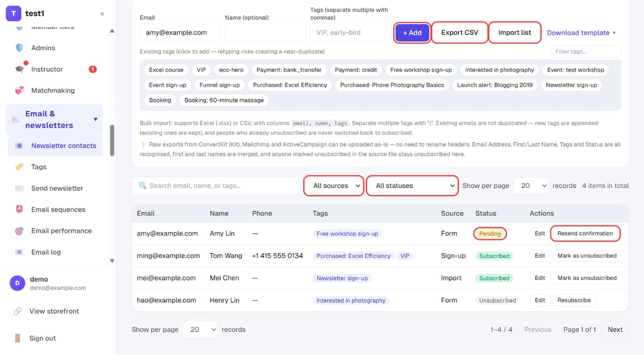The image size is (644, 355).
Task: Click the search email, name, or tags box
Action: pos(216,186)
